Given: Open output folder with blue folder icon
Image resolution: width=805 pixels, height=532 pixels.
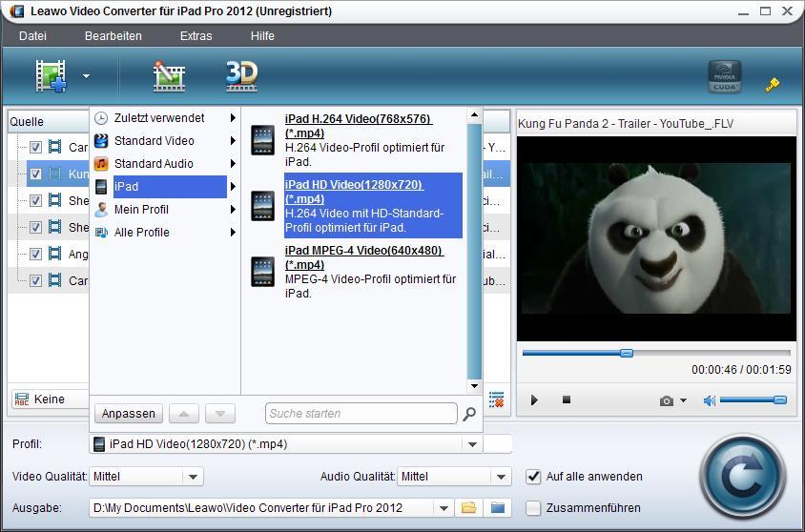Looking at the screenshot, I should (x=498, y=508).
